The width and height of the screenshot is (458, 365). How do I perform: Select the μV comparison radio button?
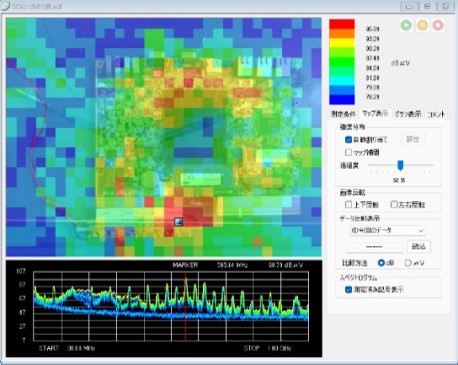click(408, 263)
